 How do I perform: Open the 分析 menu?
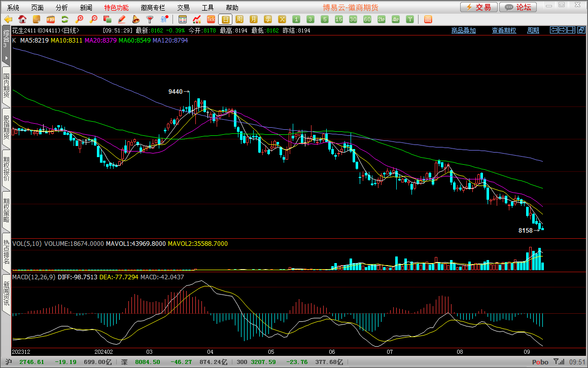coord(61,8)
